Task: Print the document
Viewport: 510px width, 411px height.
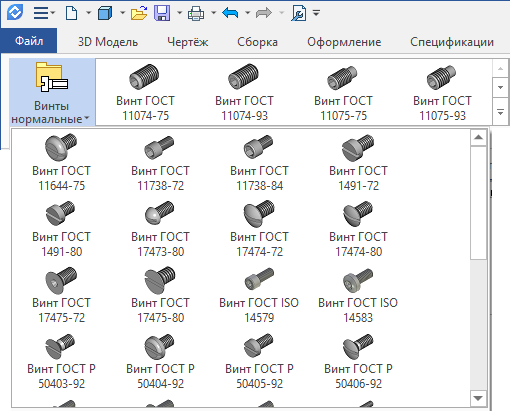Action: pyautogui.click(x=196, y=13)
